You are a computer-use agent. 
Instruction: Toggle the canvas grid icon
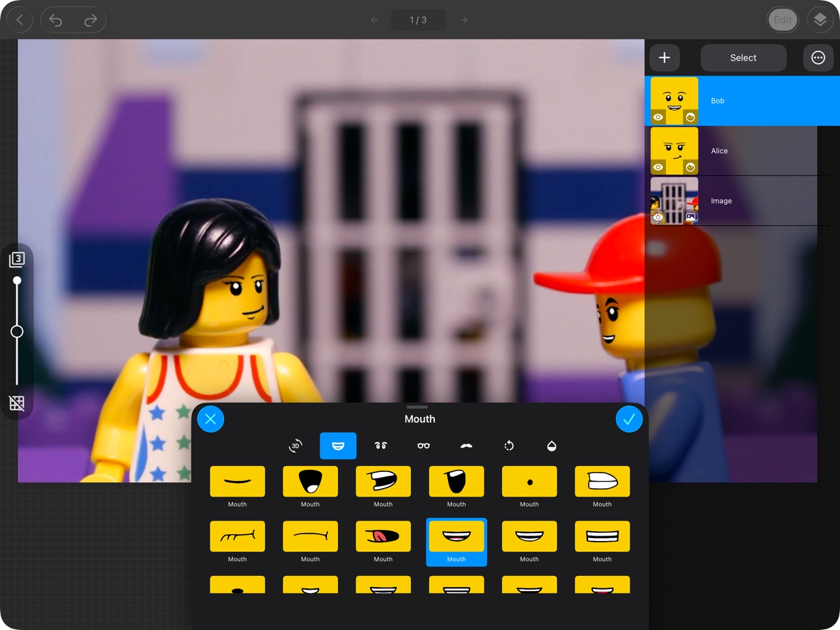[17, 403]
